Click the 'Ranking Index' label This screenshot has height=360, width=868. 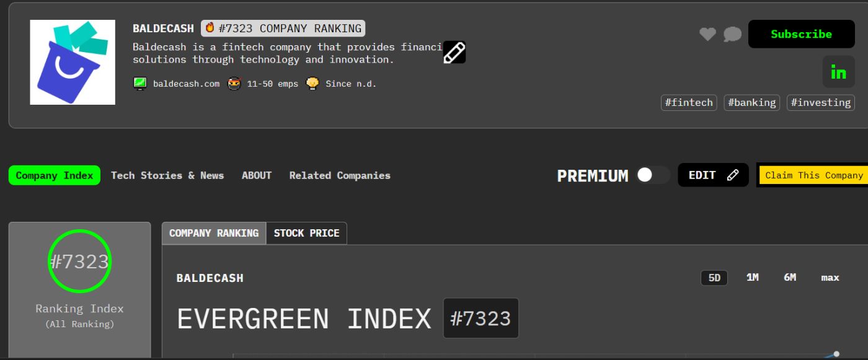coord(79,309)
